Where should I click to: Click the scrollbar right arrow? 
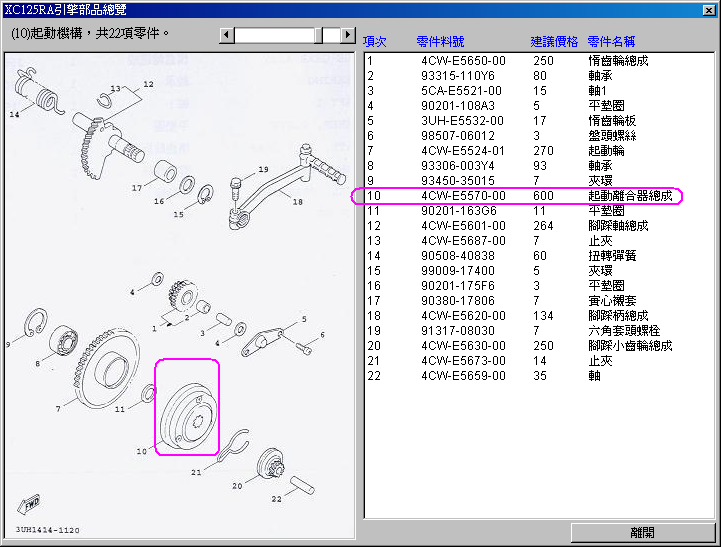[348, 34]
